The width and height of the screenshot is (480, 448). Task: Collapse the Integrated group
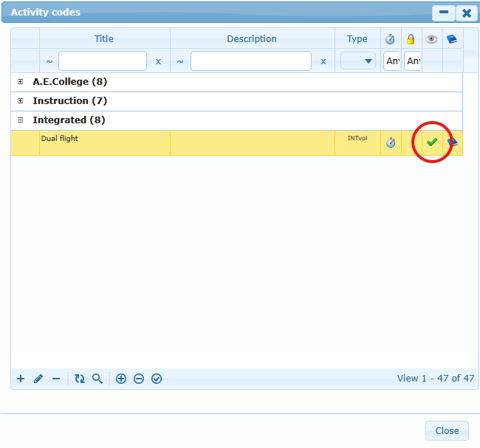coord(21,120)
